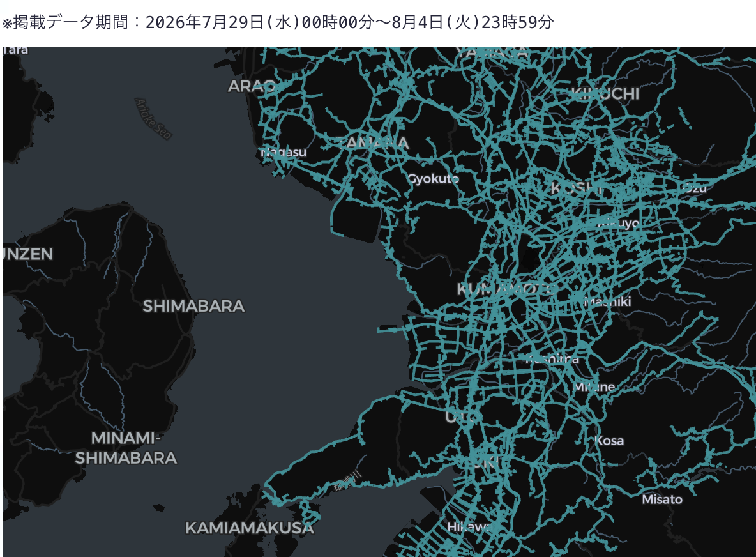
Task: Click the Kosa town label
Action: tap(609, 441)
